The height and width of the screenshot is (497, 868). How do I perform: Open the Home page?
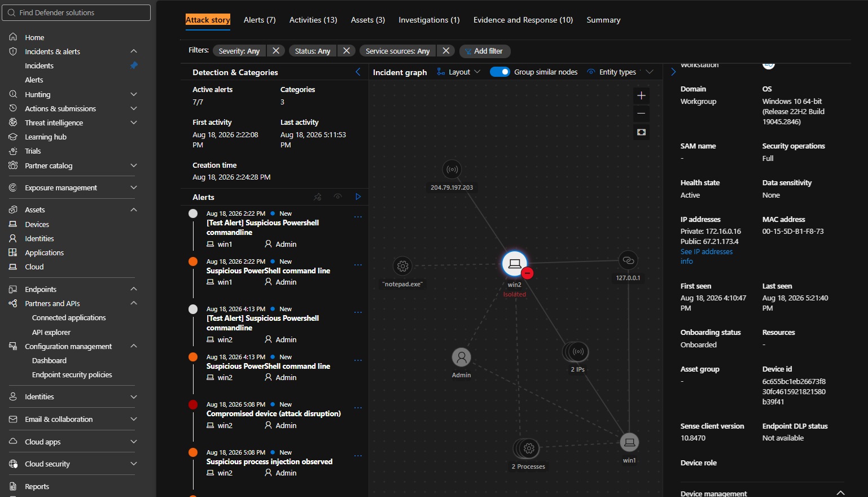(34, 37)
